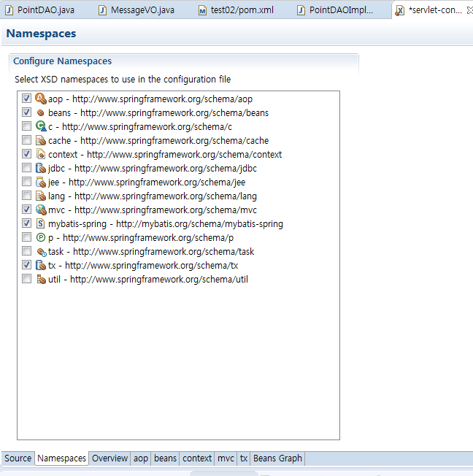The image size is (473, 476).
Task: Open the Overview bottom tab
Action: (109, 458)
